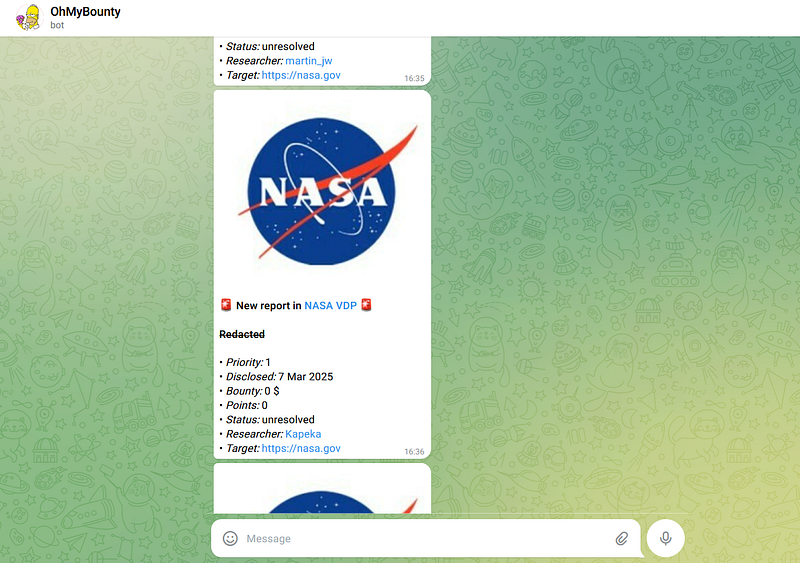
Task: Click the "bot" subtitle in header
Action: (58, 25)
